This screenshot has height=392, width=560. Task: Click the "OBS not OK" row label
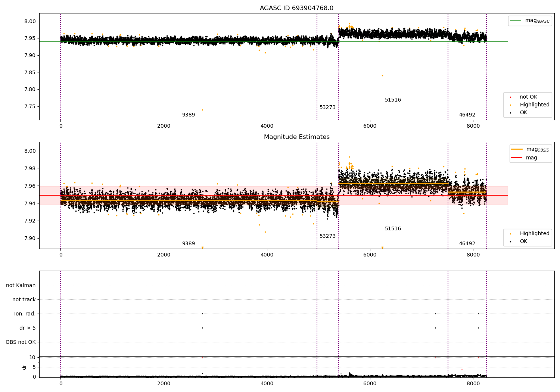[x=21, y=342]
